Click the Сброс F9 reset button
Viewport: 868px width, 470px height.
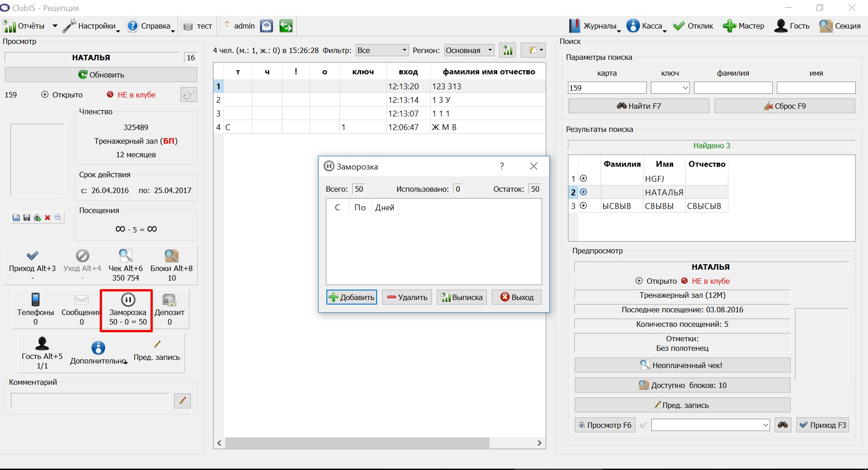click(785, 106)
